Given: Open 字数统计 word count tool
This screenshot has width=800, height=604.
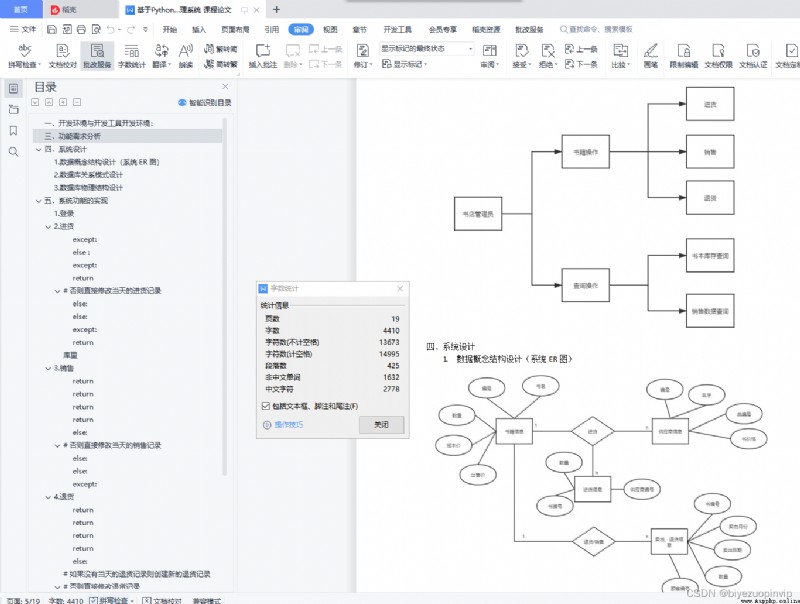Looking at the screenshot, I should 132,56.
